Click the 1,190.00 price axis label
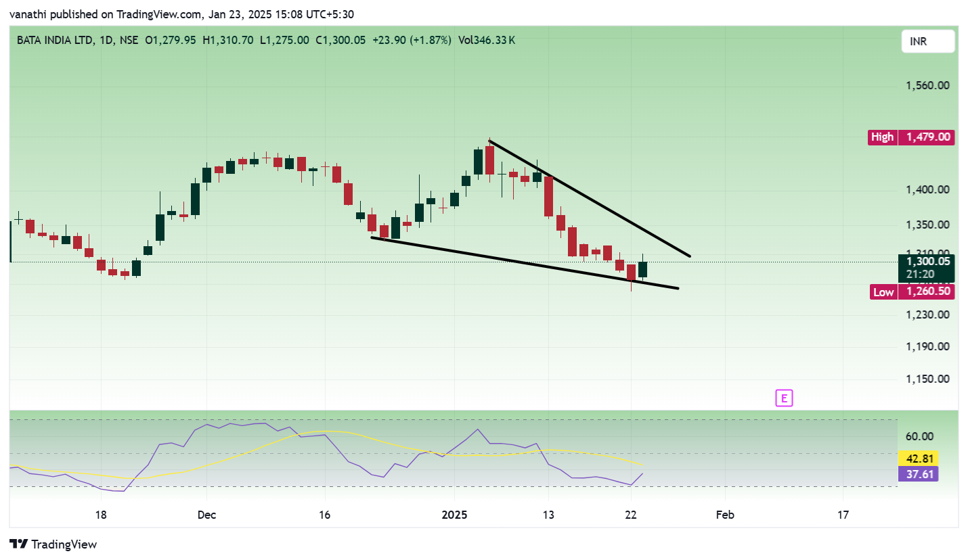The width and height of the screenshot is (968, 560). [x=929, y=346]
